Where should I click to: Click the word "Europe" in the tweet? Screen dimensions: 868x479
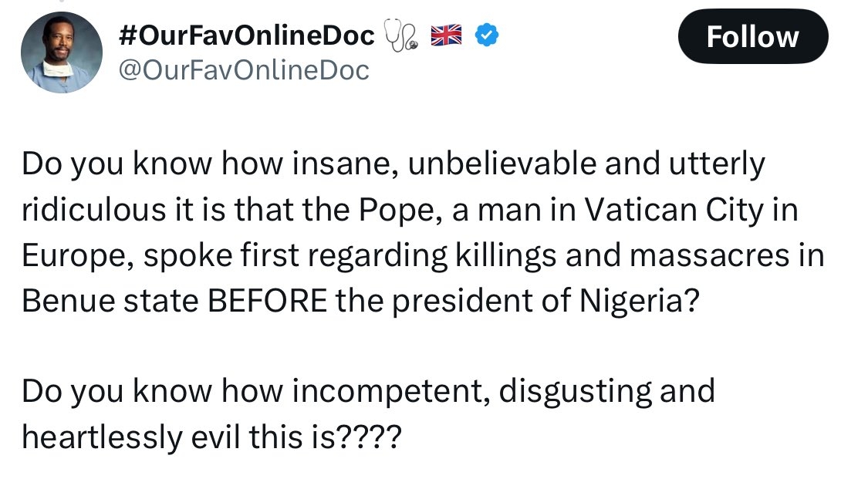point(67,255)
